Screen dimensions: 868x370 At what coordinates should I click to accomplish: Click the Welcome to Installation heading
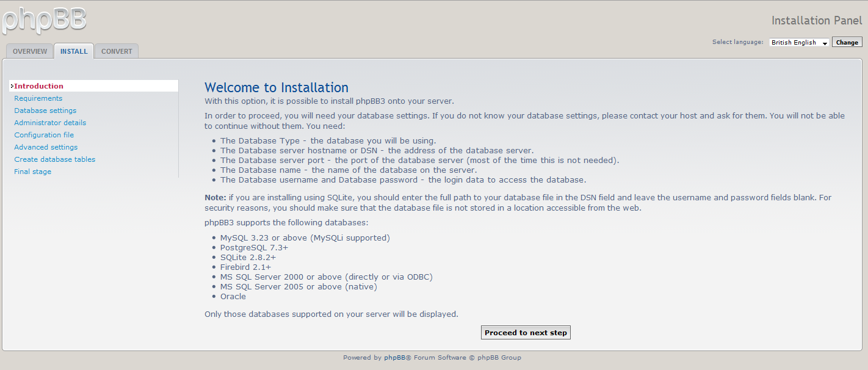(277, 87)
